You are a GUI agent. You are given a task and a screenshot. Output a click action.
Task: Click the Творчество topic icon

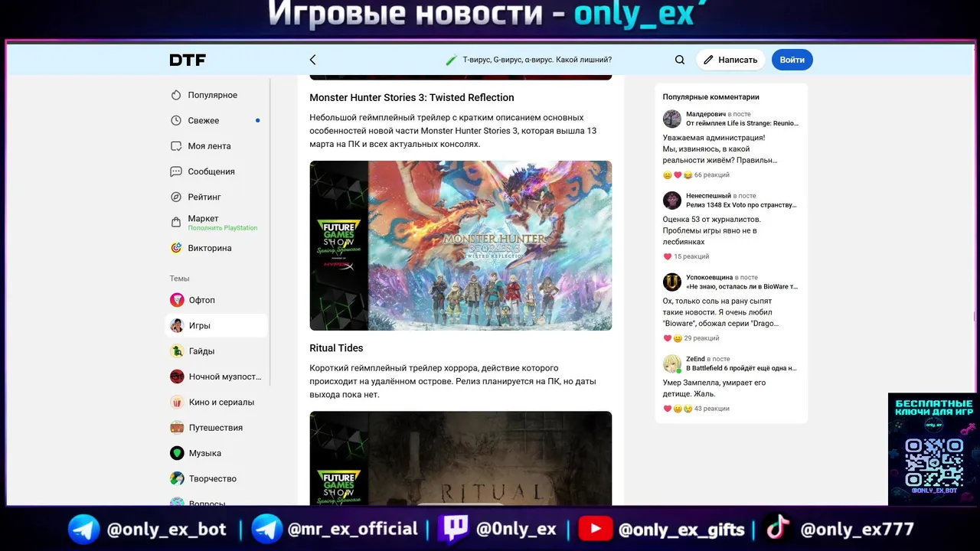pyautogui.click(x=177, y=478)
